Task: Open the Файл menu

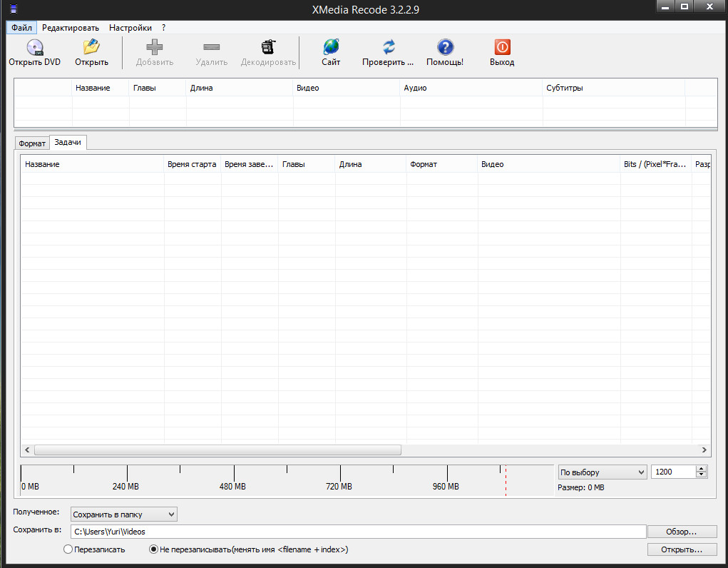Action: 22,27
